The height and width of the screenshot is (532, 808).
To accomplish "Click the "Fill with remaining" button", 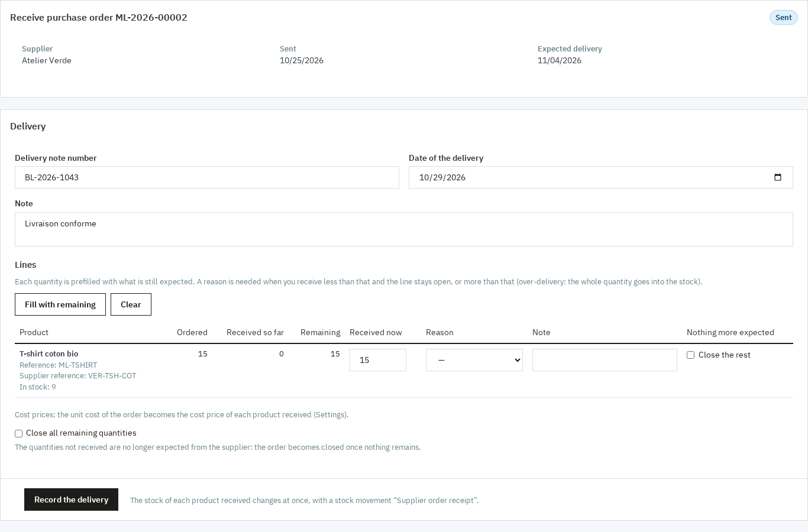I will [60, 304].
